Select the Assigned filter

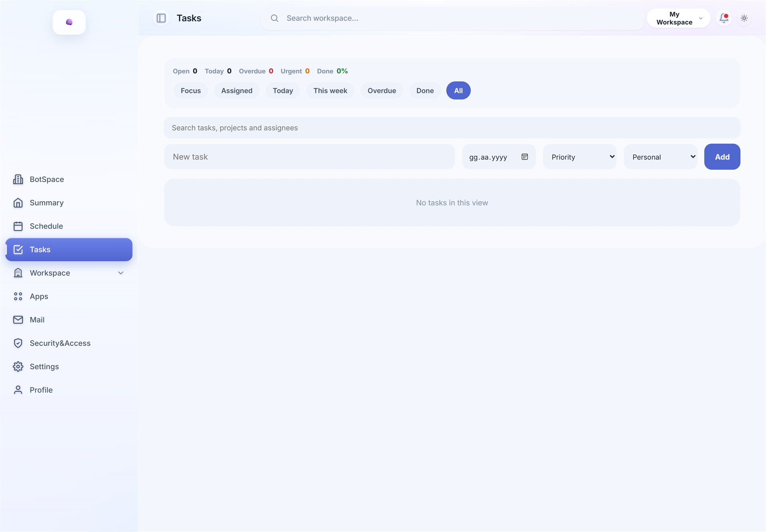pyautogui.click(x=237, y=91)
